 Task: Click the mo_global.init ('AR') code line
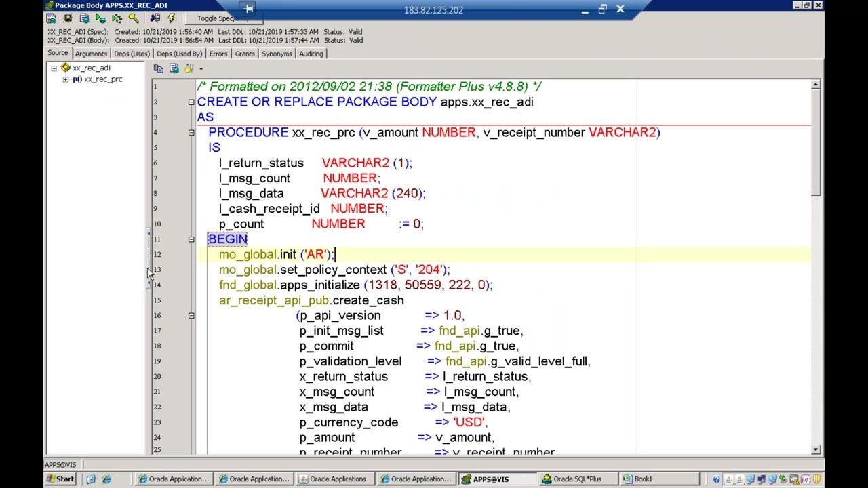click(277, 255)
